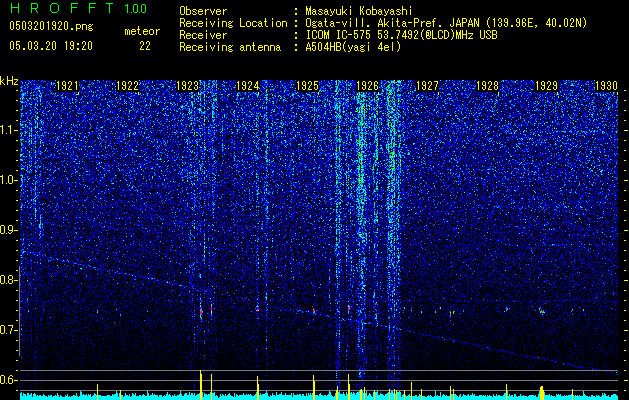Click the 0.6 kHz axis label
This screenshot has height=400, width=629.
click(9, 380)
